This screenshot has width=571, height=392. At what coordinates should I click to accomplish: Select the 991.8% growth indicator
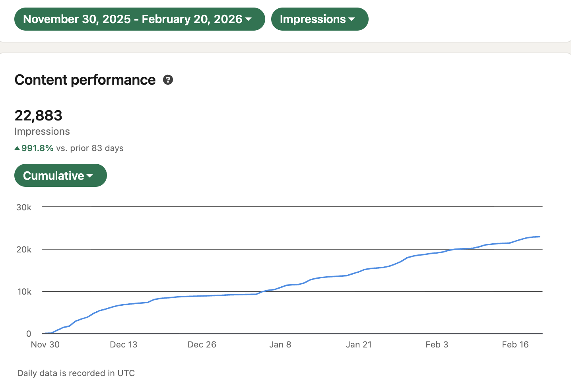38,147
